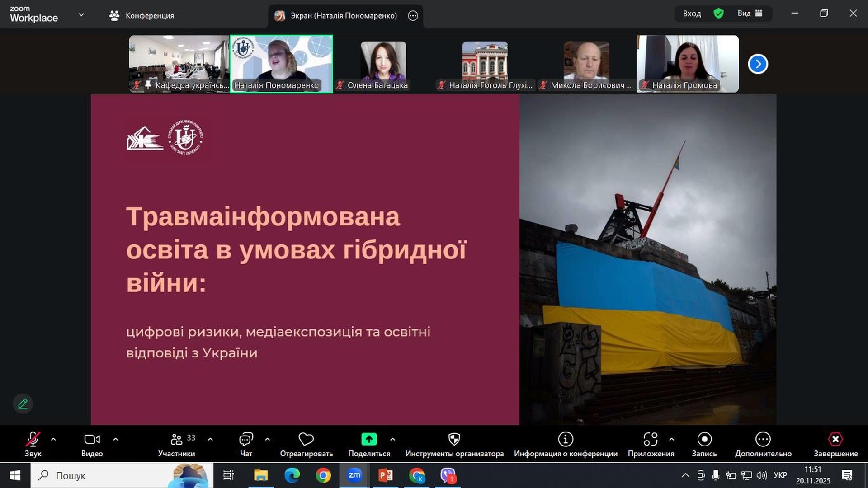Unmute the microphone Звук button

point(33,439)
